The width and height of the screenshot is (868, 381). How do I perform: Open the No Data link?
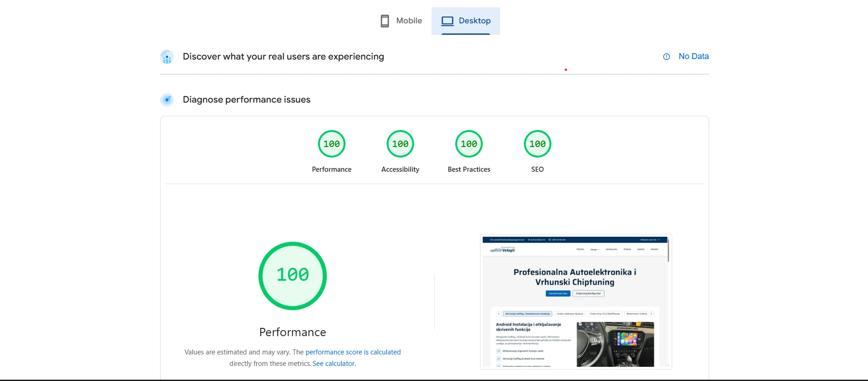pyautogui.click(x=694, y=56)
